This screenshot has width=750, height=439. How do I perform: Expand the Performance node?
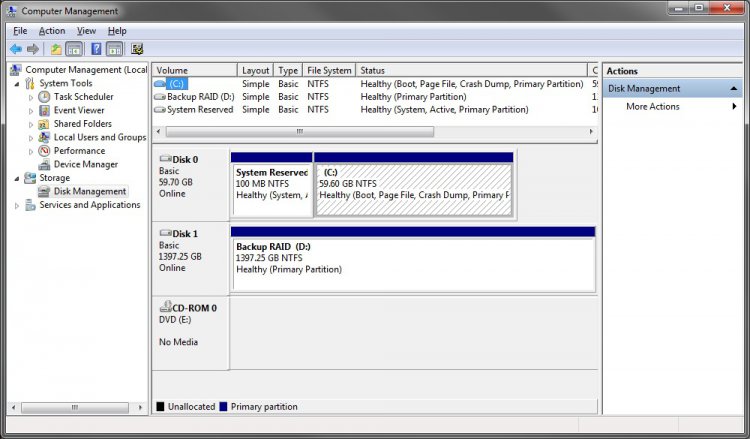pos(31,151)
